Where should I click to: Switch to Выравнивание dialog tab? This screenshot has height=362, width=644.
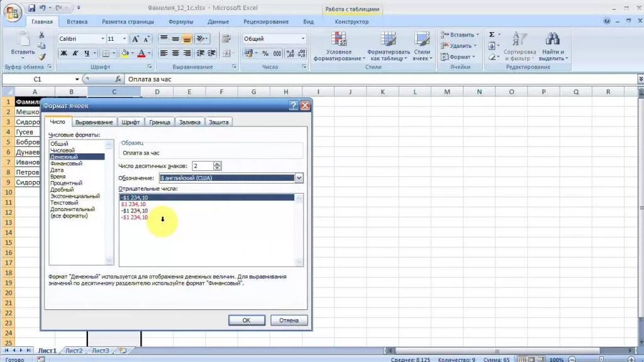coord(94,123)
